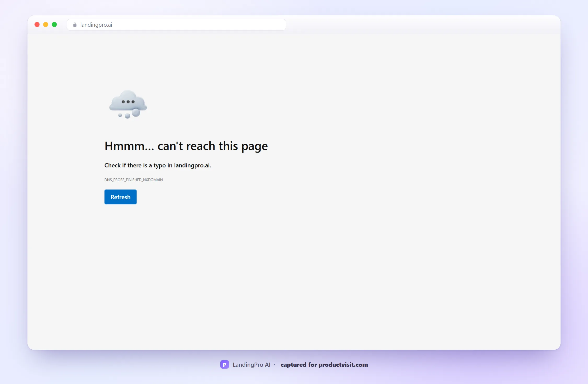
Task: Click the LandingPro AI caption label
Action: (x=251, y=365)
